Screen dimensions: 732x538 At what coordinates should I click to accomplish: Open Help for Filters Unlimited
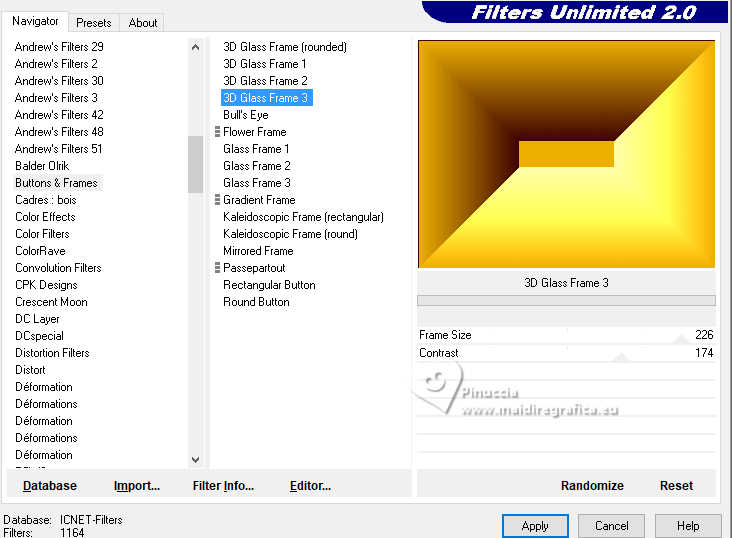click(688, 526)
